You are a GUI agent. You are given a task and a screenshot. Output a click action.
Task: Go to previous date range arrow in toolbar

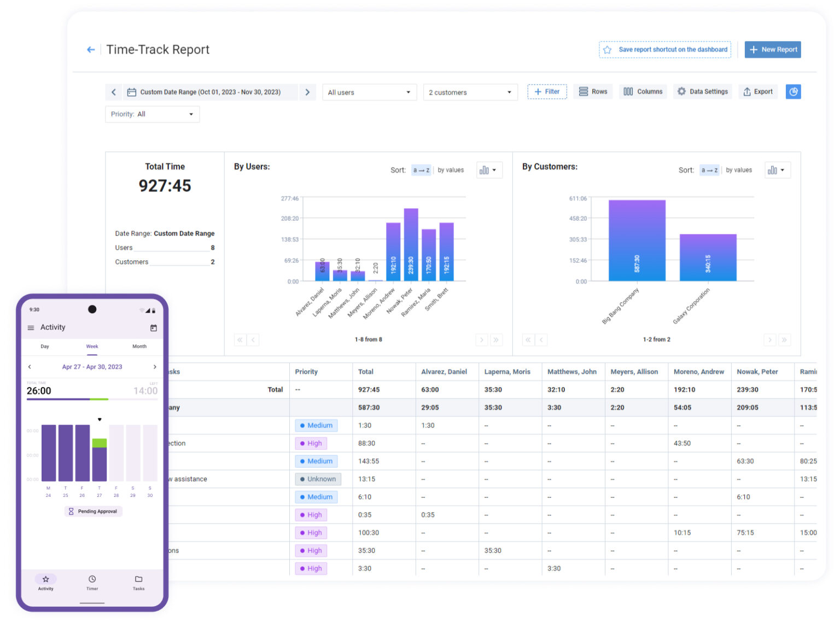click(114, 92)
